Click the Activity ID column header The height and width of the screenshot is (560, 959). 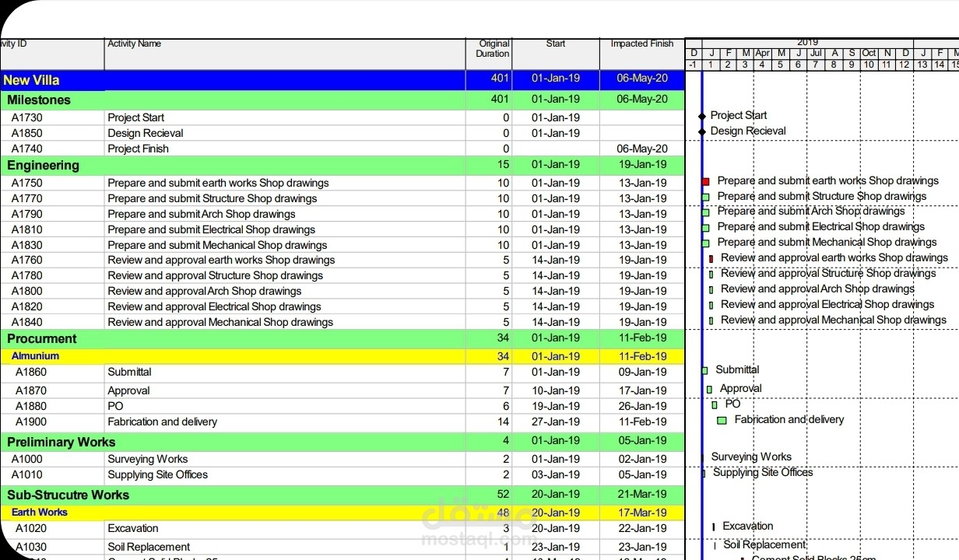coord(16,44)
